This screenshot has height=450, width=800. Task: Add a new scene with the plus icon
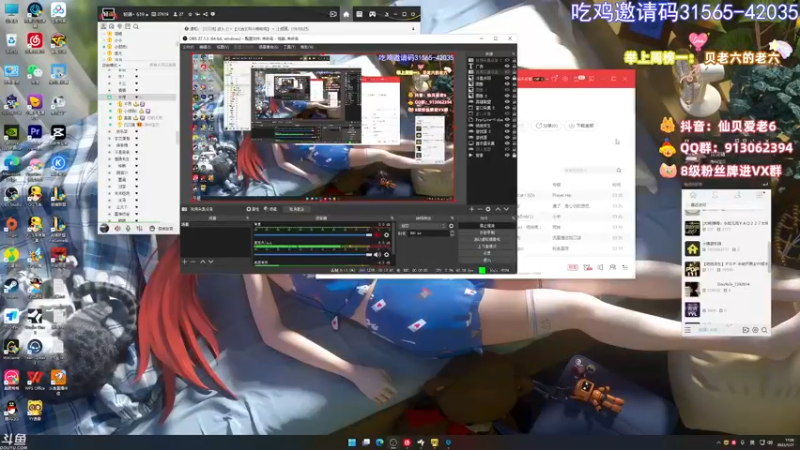(x=185, y=262)
